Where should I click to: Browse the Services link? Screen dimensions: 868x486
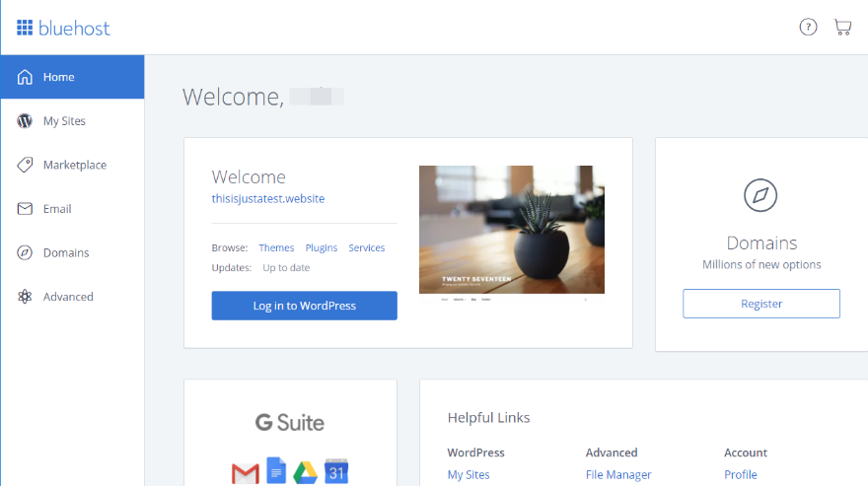click(x=367, y=247)
